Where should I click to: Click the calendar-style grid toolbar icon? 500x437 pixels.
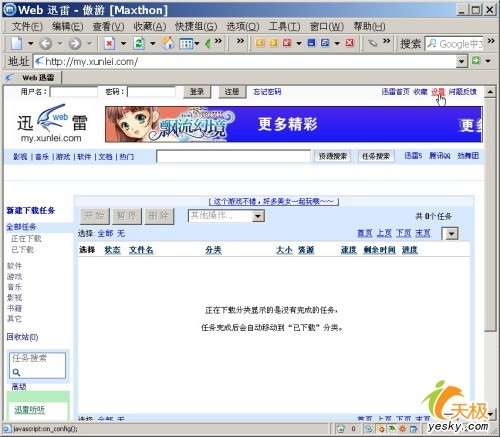click(187, 43)
